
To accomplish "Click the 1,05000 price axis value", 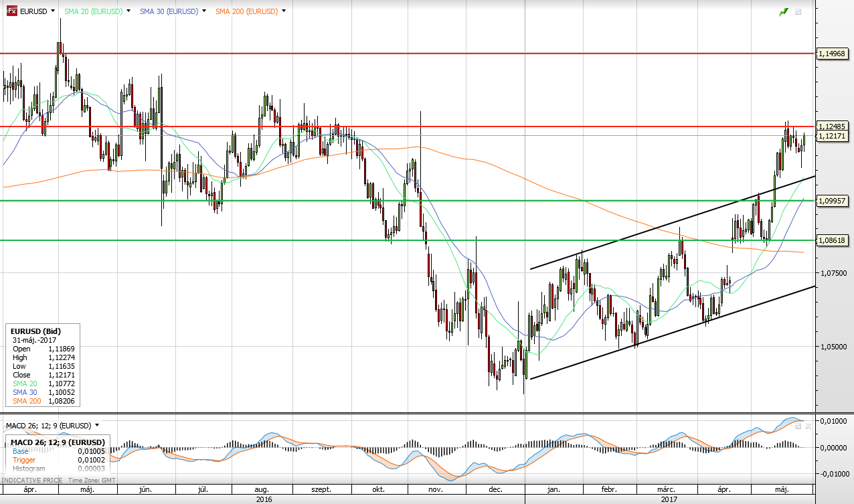I will click(x=833, y=347).
